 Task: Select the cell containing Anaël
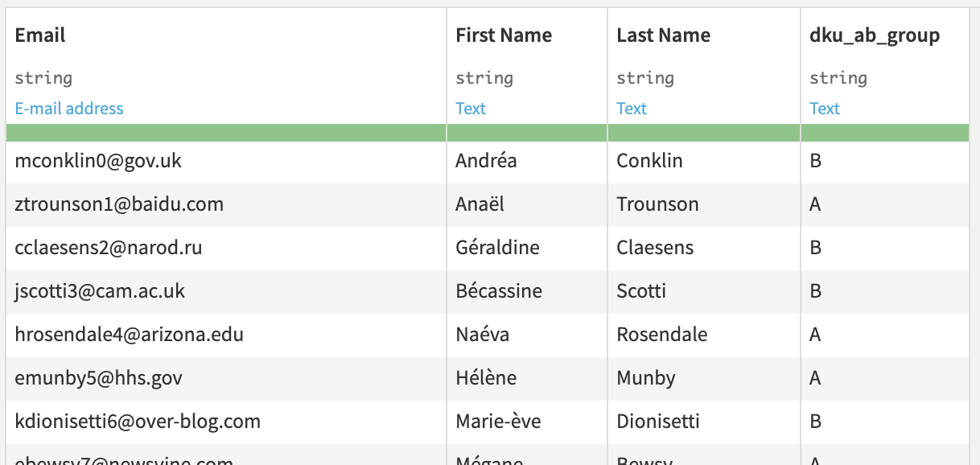[480, 204]
